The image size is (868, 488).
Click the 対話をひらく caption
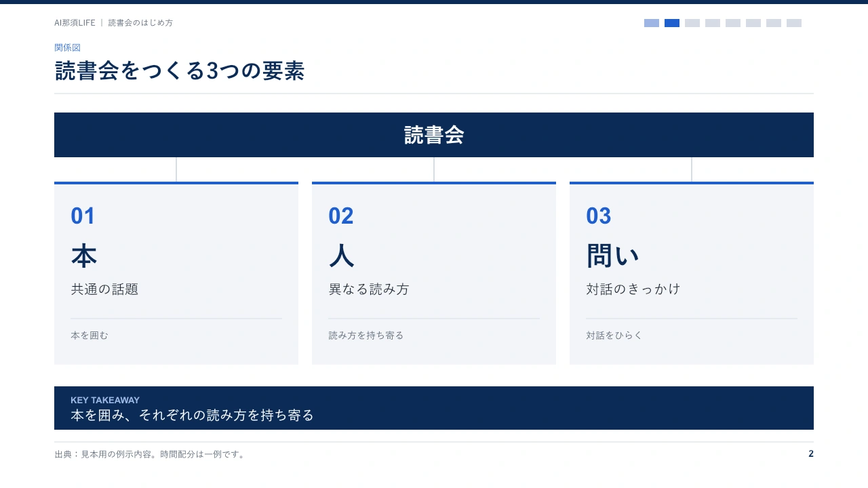pos(614,335)
